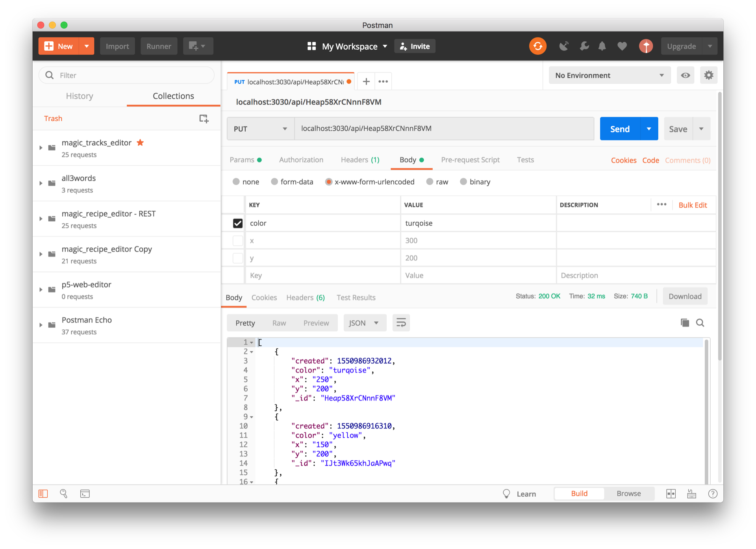Click the orange sync status icon
Viewport: 756px width, 549px height.
(537, 46)
